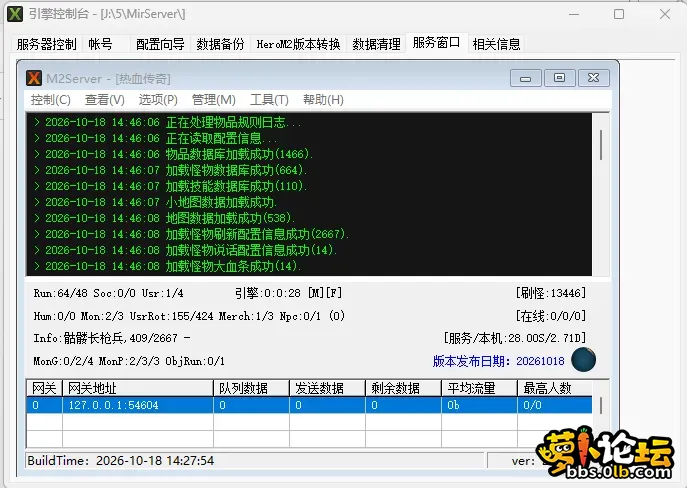Click the 最高人数 column header
The height and width of the screenshot is (488, 687).
(x=555, y=388)
